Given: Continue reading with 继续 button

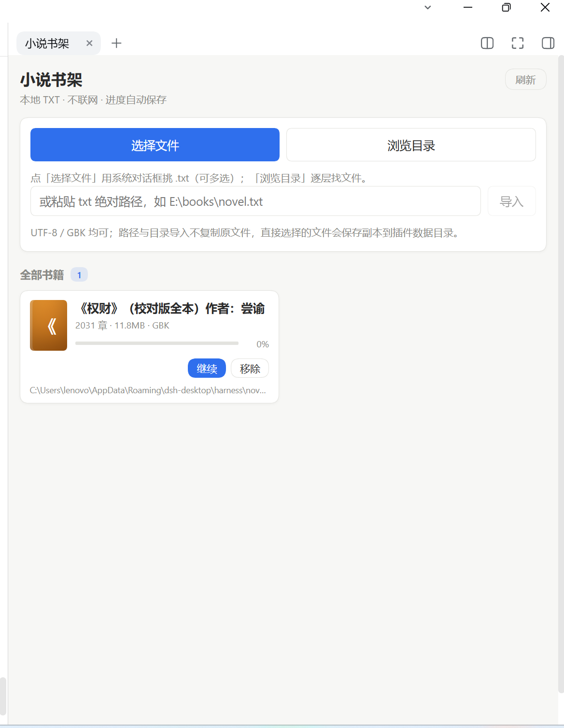Looking at the screenshot, I should click(207, 368).
